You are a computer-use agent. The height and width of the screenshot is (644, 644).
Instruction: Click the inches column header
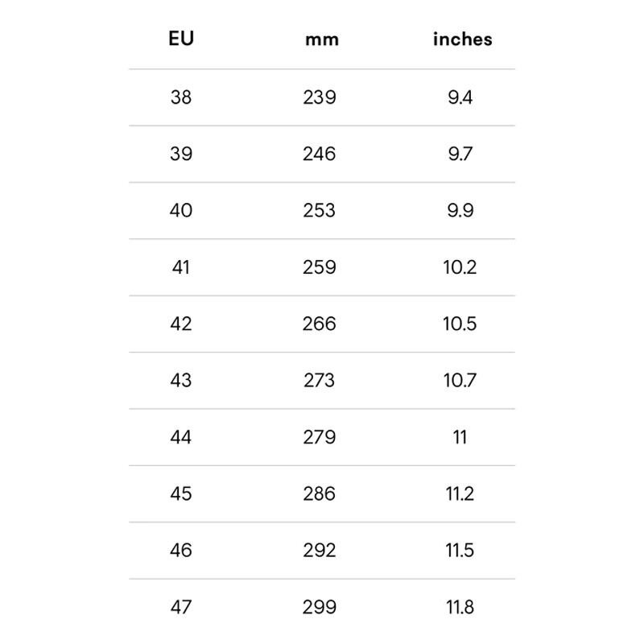coord(462,39)
